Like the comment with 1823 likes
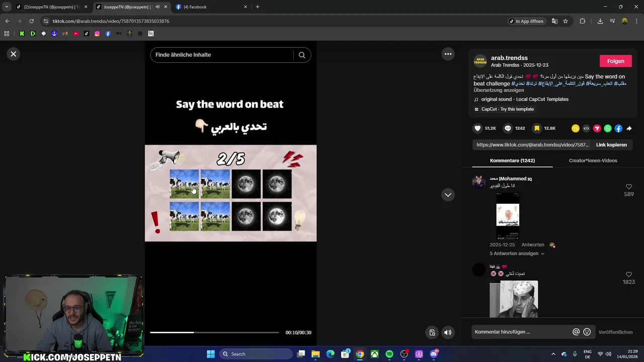Image resolution: width=644 pixels, height=362 pixels. tap(628, 275)
